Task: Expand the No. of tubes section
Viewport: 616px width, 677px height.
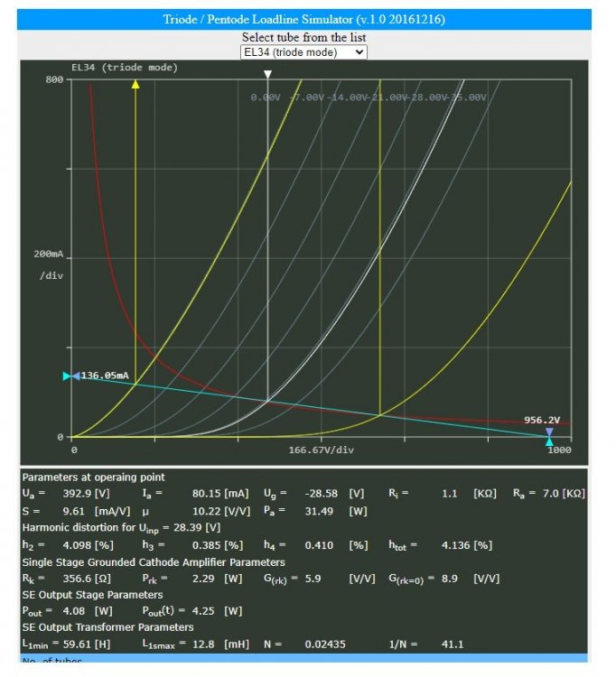Action: [52, 662]
